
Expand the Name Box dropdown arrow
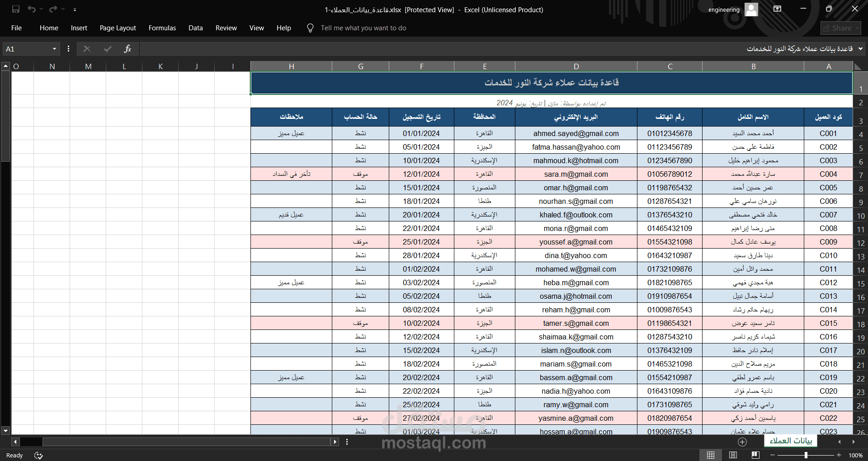click(x=54, y=49)
